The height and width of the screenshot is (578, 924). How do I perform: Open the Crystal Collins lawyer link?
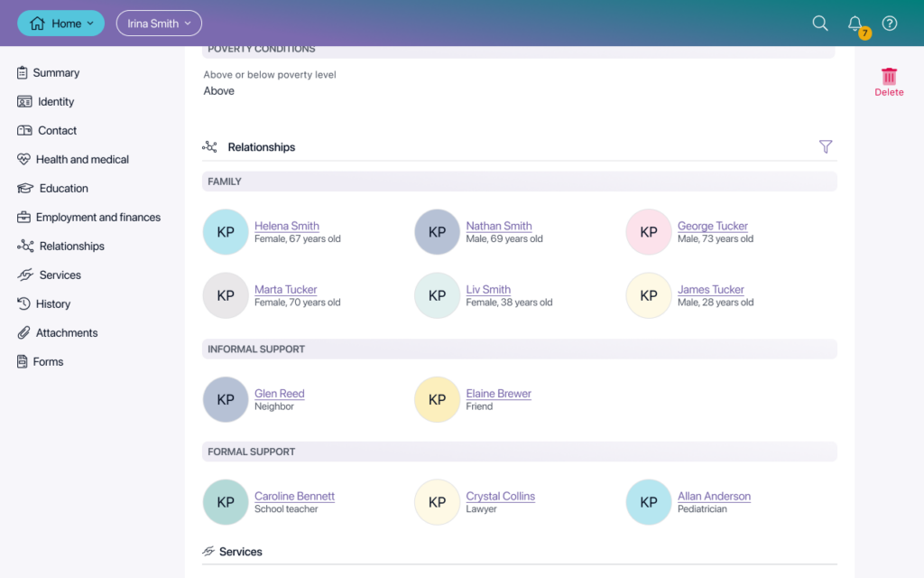point(500,496)
